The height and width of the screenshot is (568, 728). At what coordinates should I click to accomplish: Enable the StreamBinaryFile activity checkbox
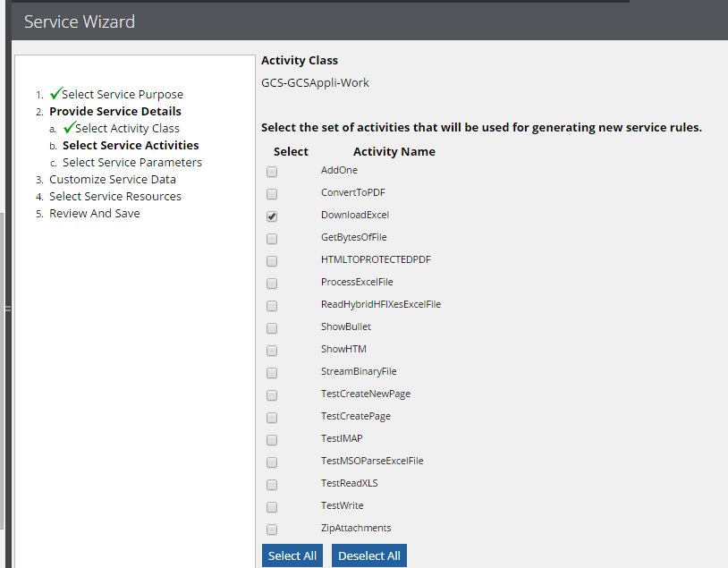click(272, 373)
